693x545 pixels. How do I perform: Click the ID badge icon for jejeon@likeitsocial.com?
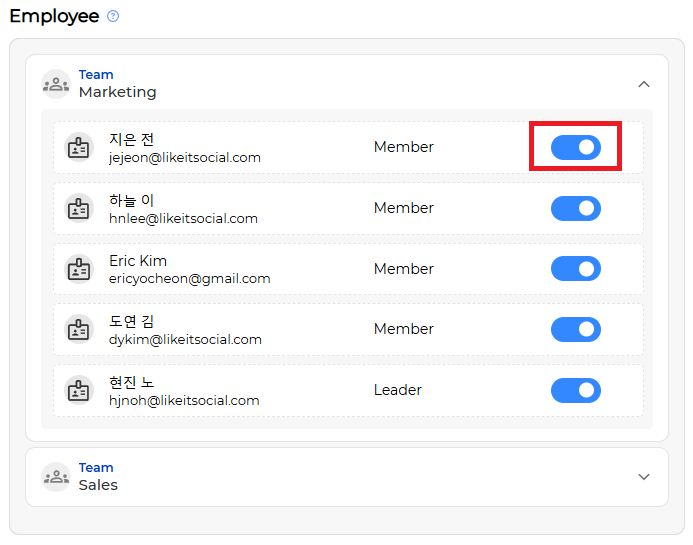point(79,147)
